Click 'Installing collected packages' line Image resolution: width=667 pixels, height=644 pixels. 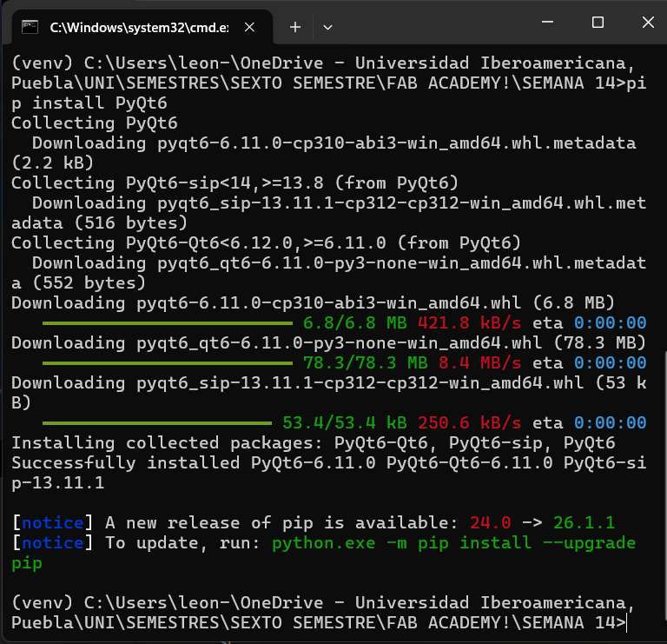[313, 443]
